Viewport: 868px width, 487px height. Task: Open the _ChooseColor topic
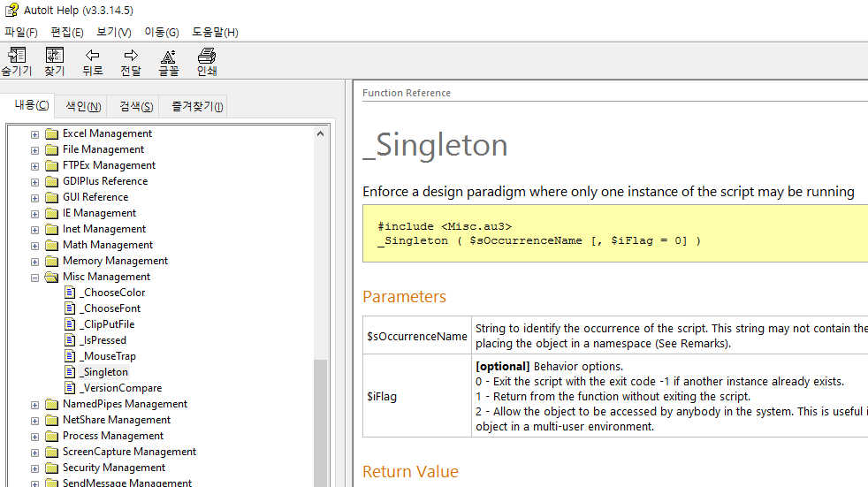pos(112,293)
